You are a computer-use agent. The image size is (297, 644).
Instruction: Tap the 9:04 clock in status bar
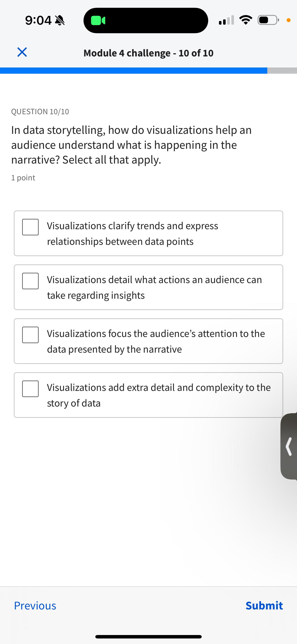38,20
